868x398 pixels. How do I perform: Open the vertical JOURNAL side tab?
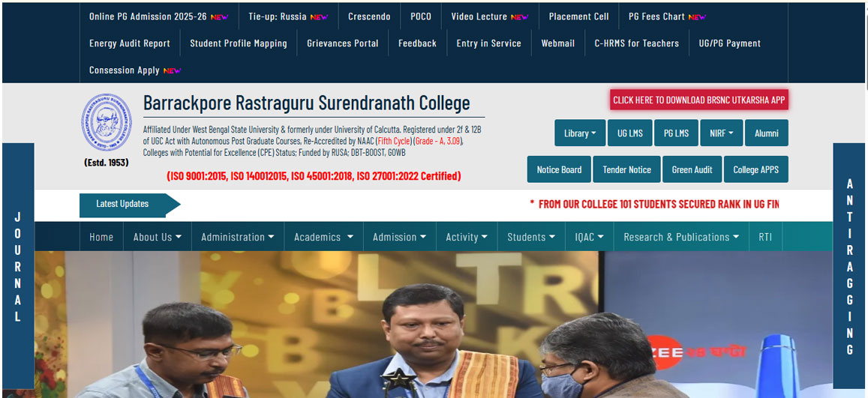coord(18,266)
